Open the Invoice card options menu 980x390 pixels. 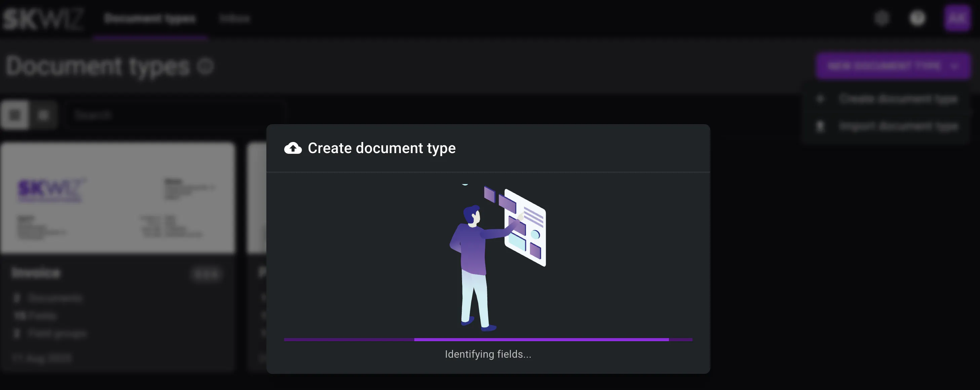206,273
